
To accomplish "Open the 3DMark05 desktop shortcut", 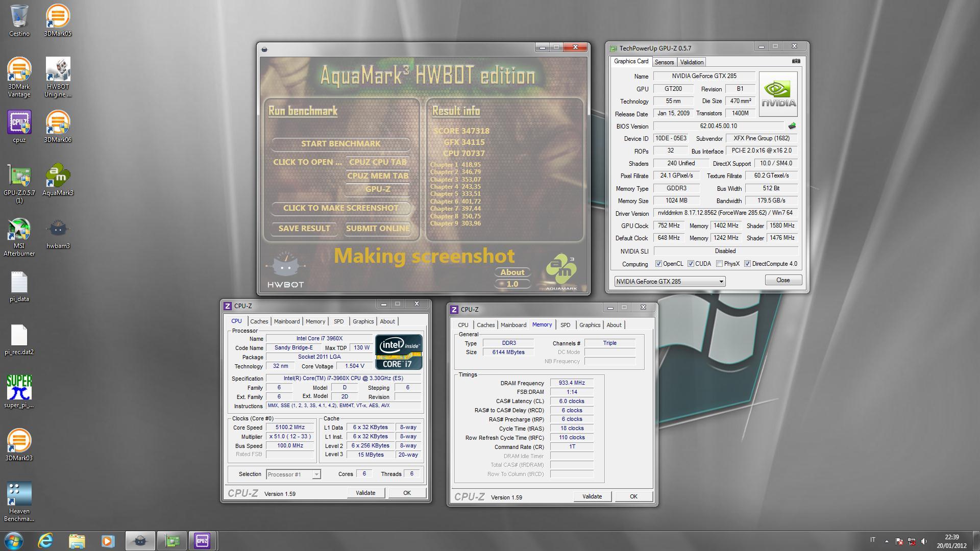I will click(58, 20).
